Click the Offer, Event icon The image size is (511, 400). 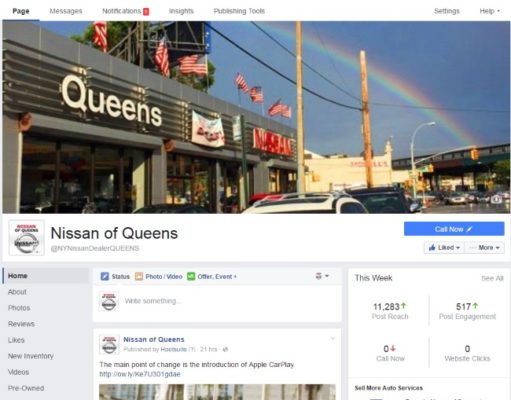coord(191,276)
